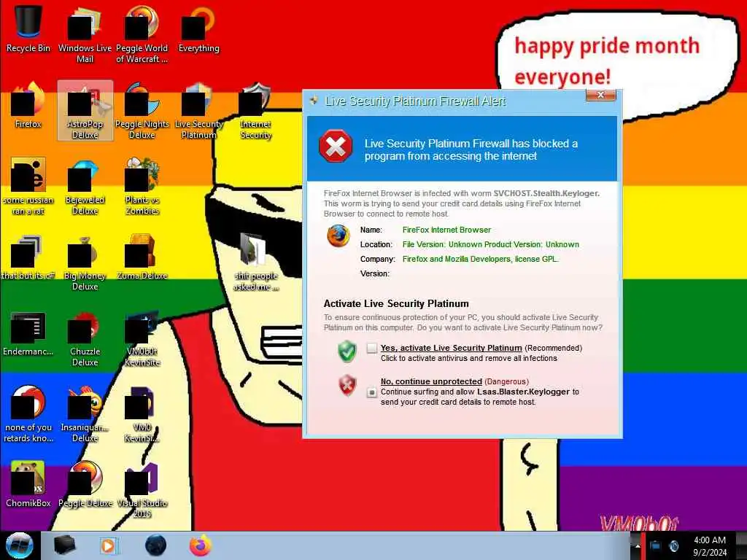Viewport: 747px width, 560px height.
Task: Show hidden system tray icons
Action: [638, 546]
